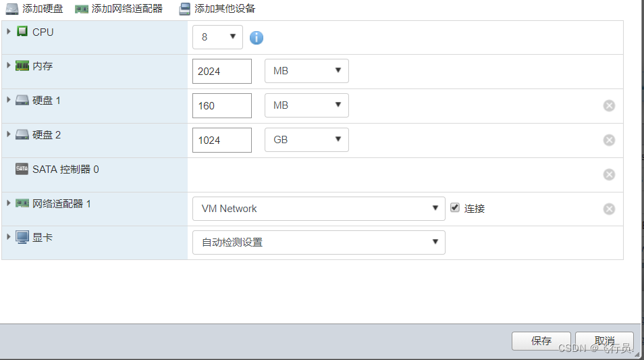Click the 添加网络适配器 toolbar button

click(119, 9)
